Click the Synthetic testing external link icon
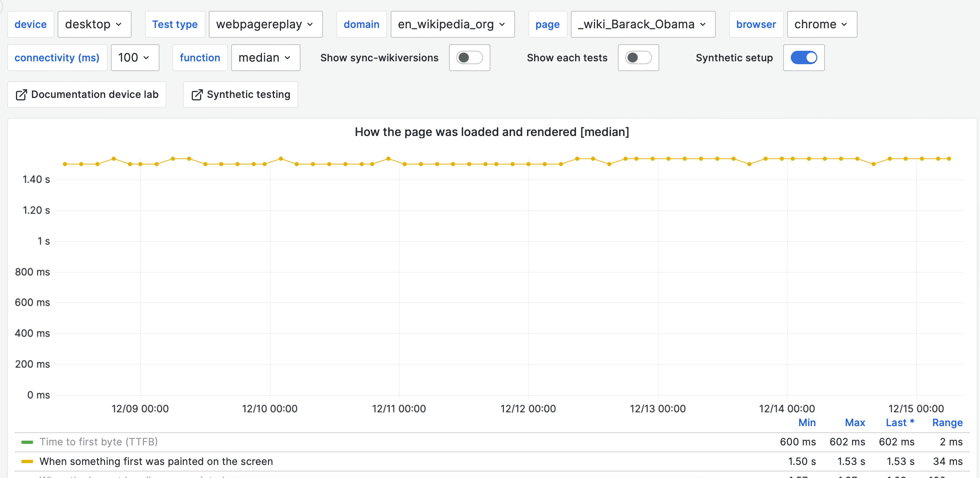This screenshot has height=478, width=980. [x=197, y=95]
